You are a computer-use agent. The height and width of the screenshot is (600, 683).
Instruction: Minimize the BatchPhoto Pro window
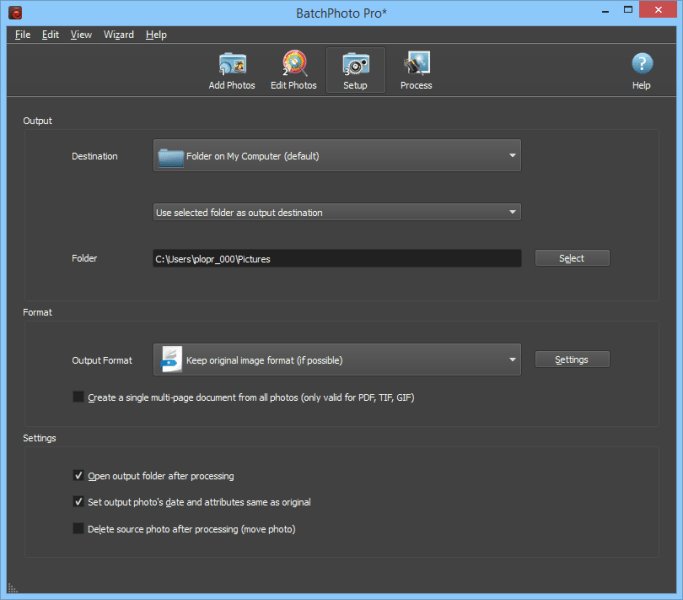click(605, 10)
